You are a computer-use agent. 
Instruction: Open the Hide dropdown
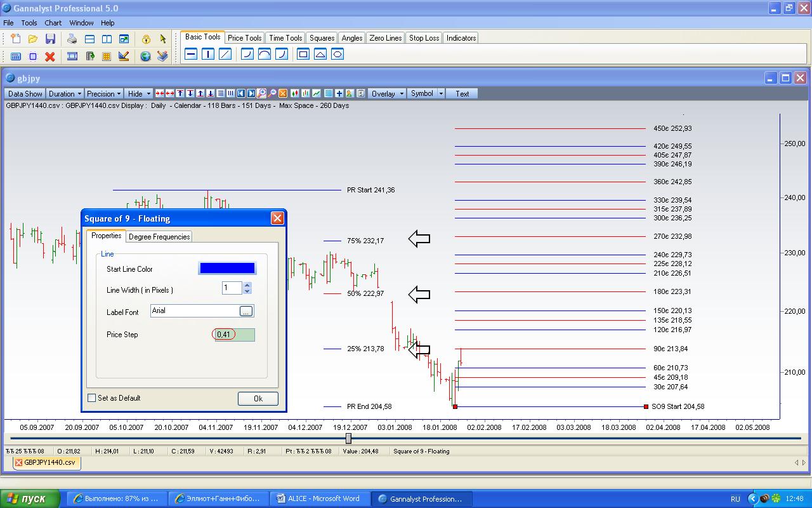coord(139,93)
